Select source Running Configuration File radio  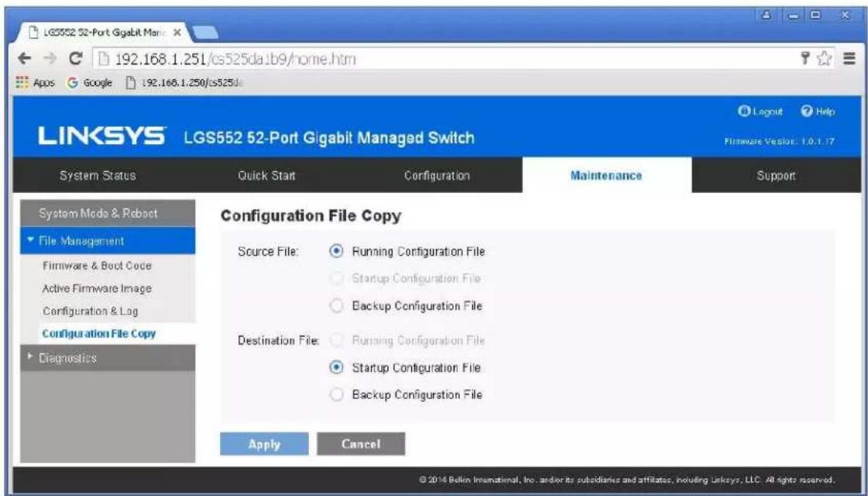point(336,251)
